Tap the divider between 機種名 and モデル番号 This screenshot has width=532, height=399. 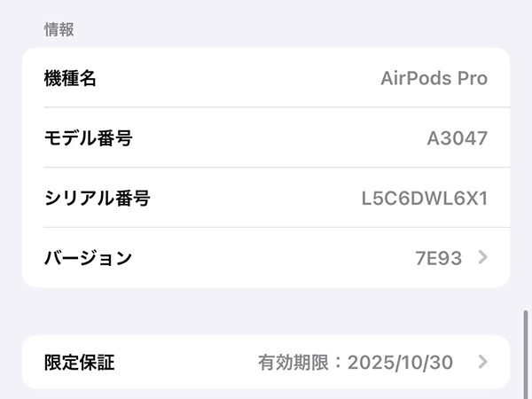266,107
